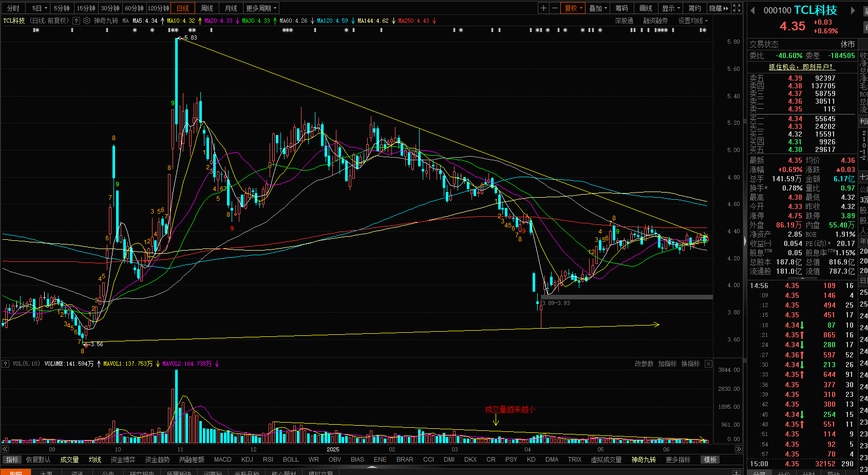
Task: Open the indicator help question-mark icon
Action: coord(76,21)
